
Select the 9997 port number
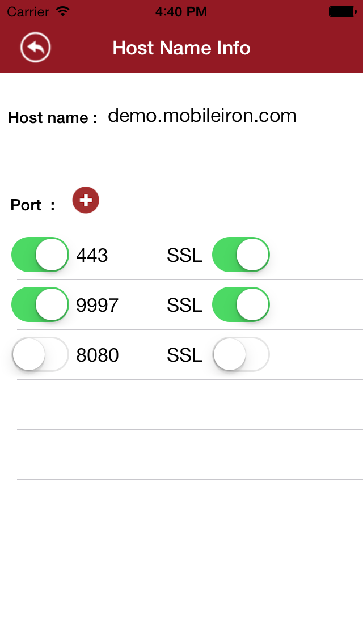tap(98, 305)
